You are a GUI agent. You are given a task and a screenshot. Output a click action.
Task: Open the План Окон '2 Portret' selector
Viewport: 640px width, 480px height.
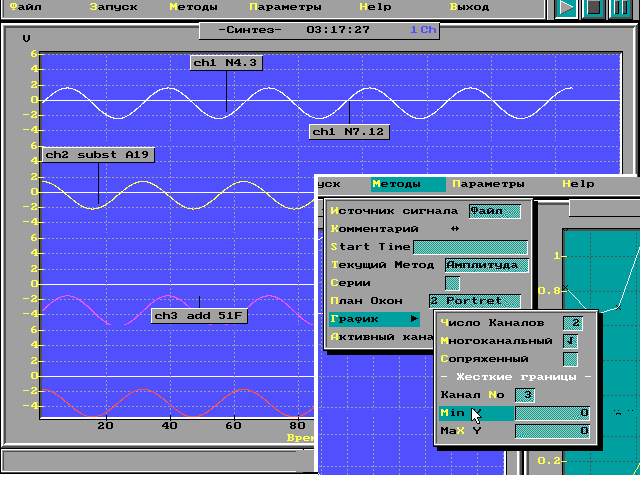[474, 301]
